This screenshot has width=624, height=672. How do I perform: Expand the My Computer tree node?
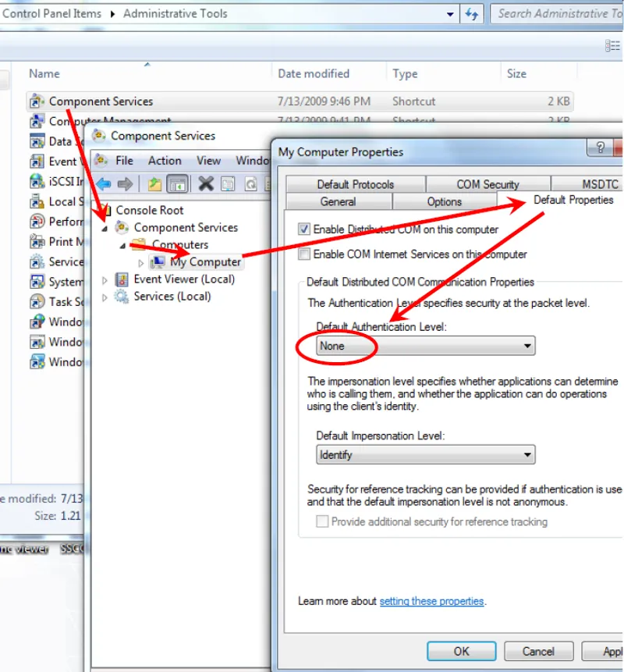(140, 262)
